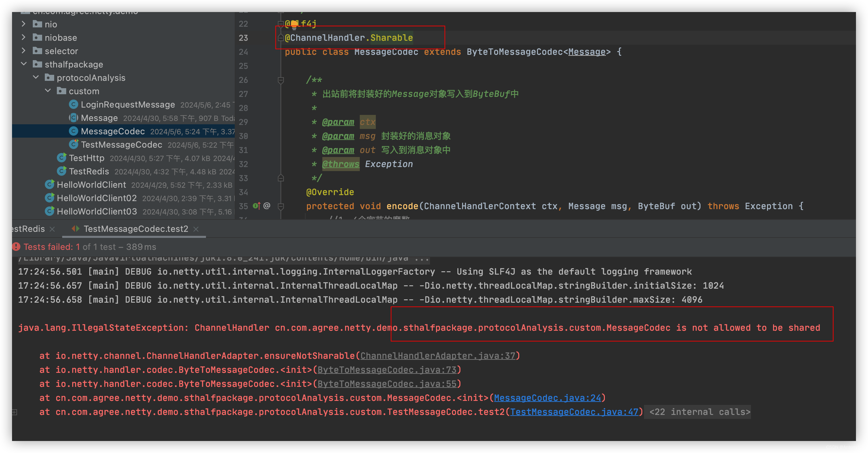Click line number 24 in gutter

[243, 52]
